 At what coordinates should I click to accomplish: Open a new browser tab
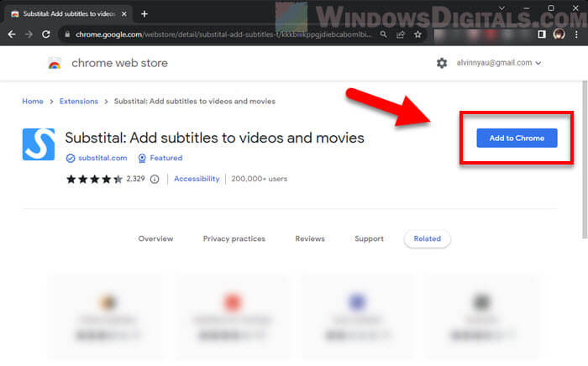(x=144, y=13)
